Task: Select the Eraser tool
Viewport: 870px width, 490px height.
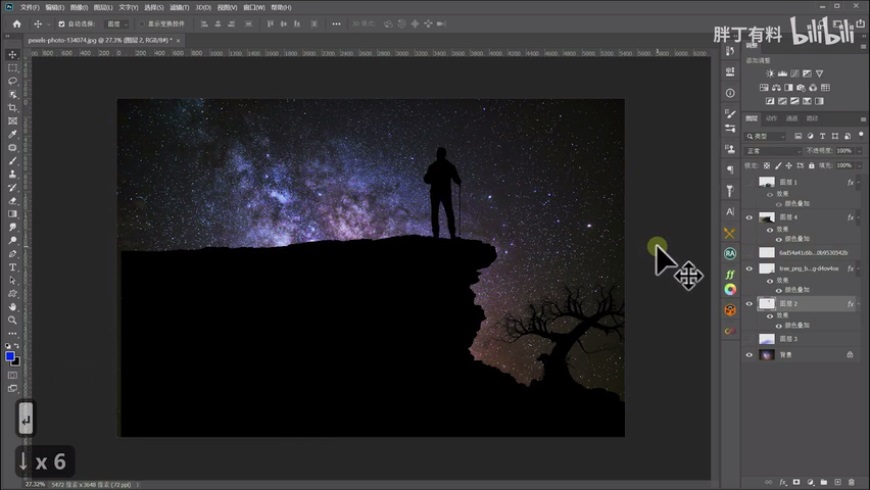Action: coord(12,201)
